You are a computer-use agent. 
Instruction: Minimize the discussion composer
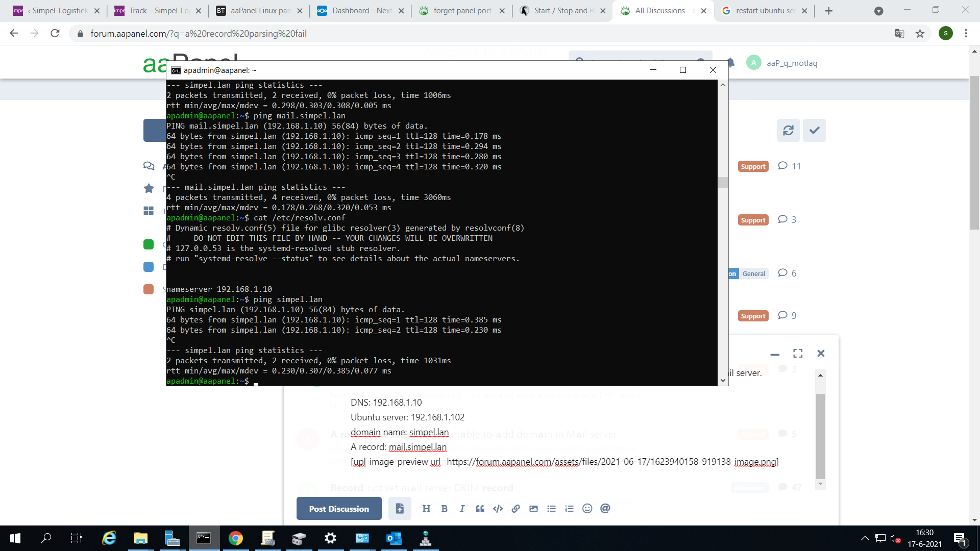[x=775, y=354]
